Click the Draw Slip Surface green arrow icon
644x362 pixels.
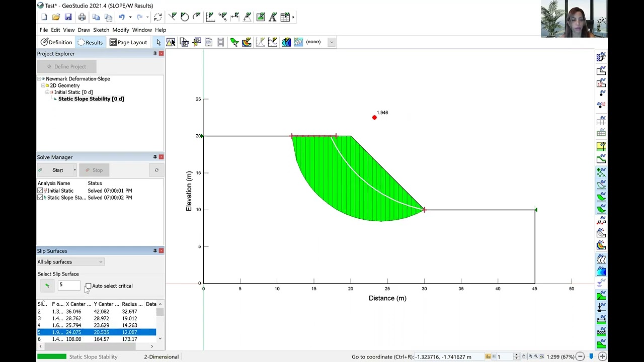tap(234, 42)
